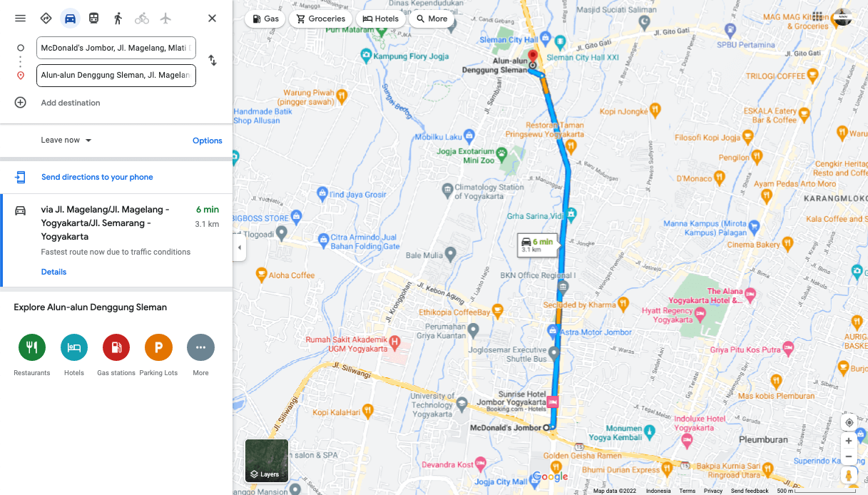This screenshot has width=868, height=495.
Task: Select the Best travel modes option
Action: click(x=46, y=19)
